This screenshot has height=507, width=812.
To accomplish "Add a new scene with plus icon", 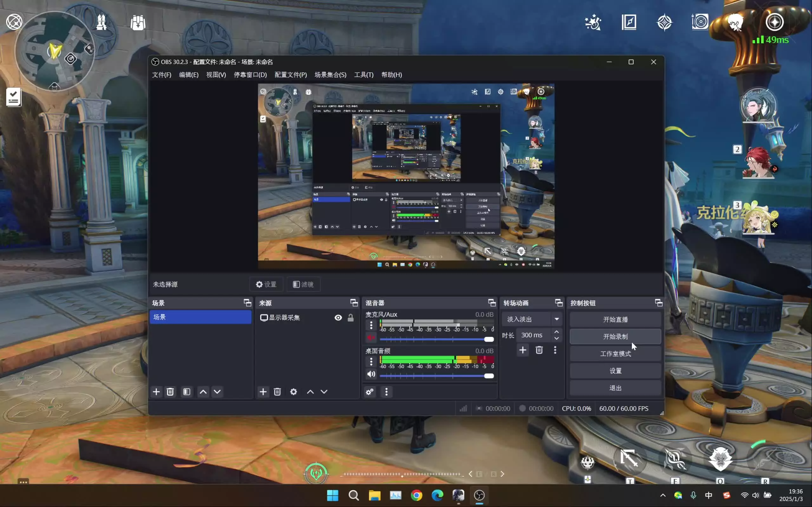I will tap(156, 392).
